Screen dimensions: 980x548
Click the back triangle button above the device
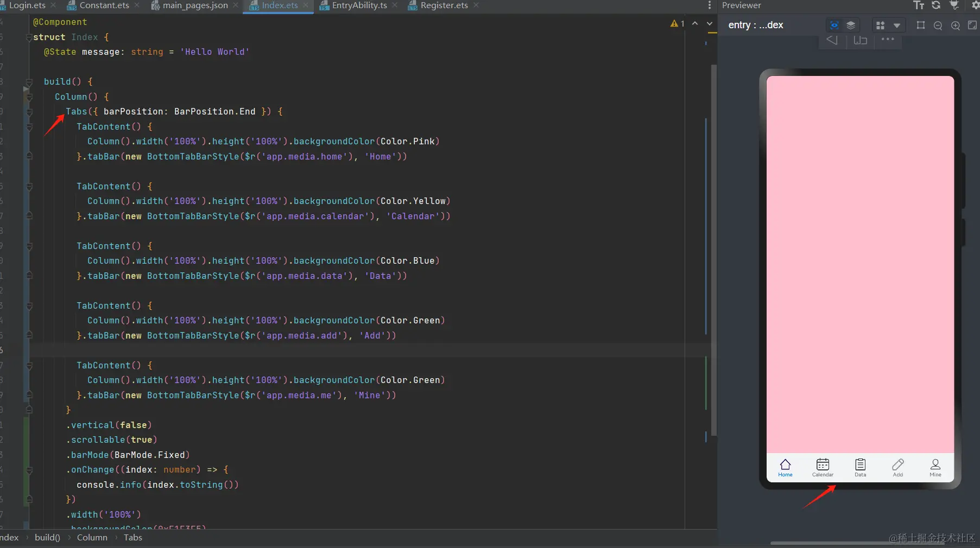tap(832, 40)
